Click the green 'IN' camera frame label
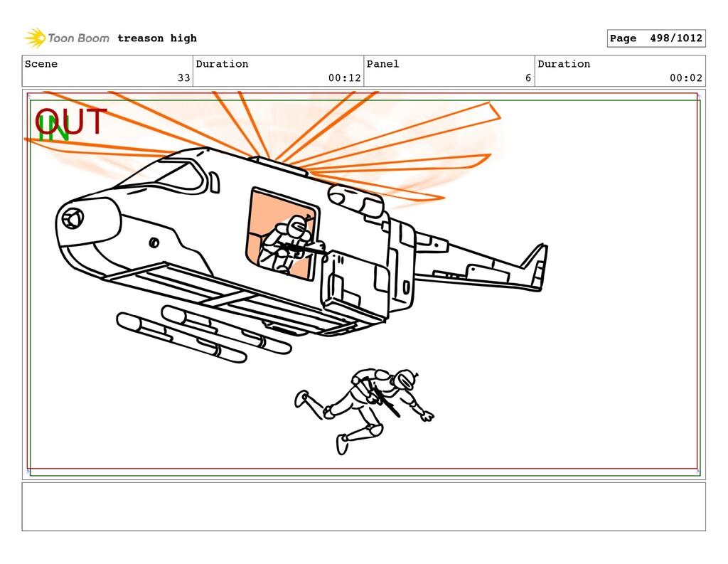728x564 pixels. (53, 129)
